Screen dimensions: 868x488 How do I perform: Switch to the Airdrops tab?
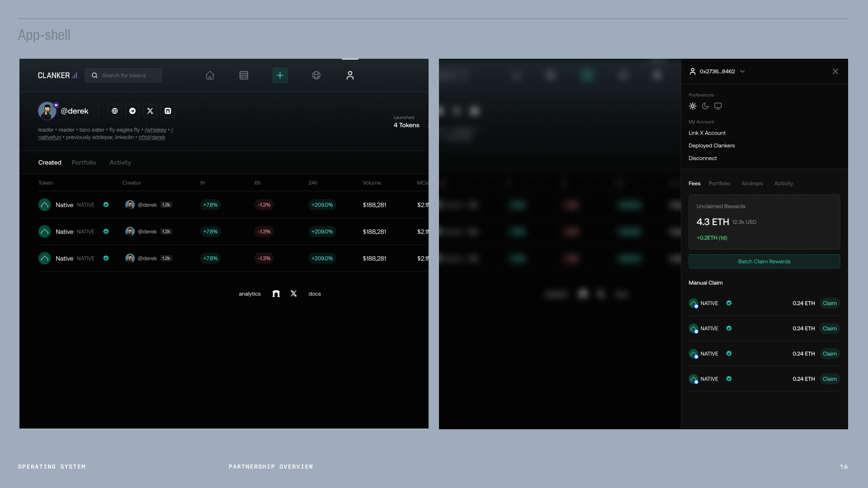[752, 183]
